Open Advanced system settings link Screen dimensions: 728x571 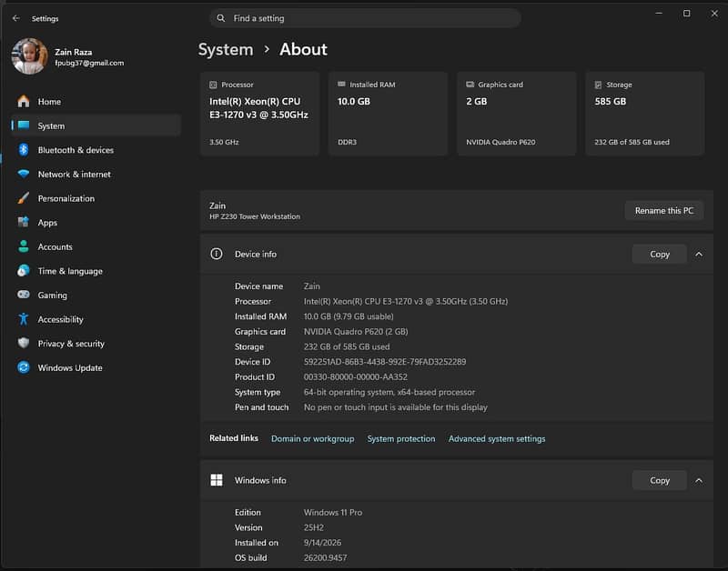(497, 438)
